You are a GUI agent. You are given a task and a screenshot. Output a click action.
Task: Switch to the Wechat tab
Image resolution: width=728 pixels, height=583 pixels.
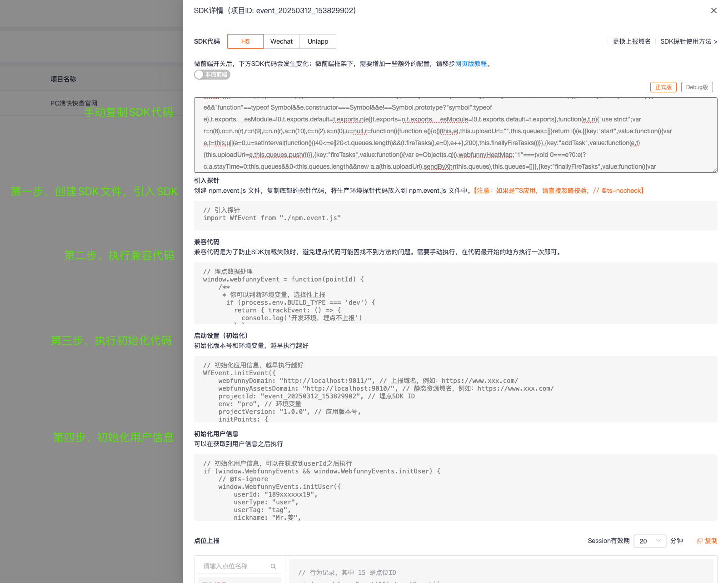pyautogui.click(x=281, y=41)
